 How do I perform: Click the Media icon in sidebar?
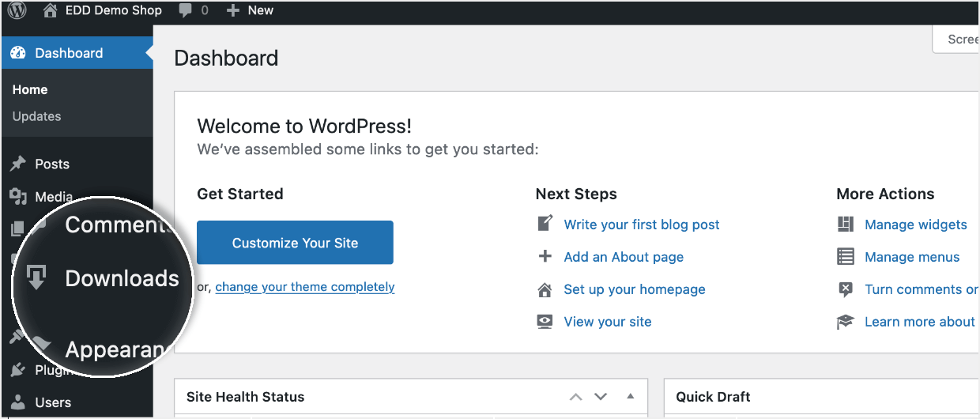(18, 197)
